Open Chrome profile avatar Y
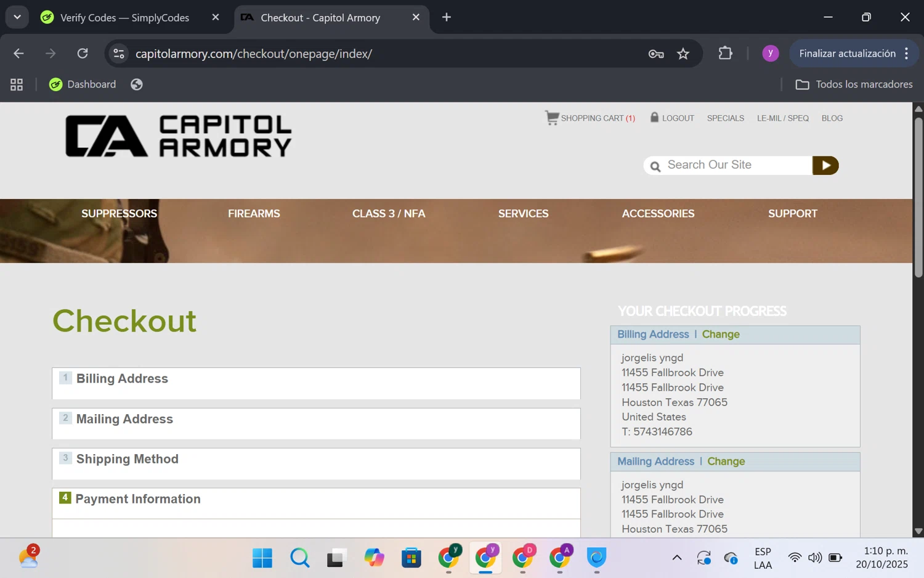This screenshot has width=924, height=578. (x=770, y=54)
